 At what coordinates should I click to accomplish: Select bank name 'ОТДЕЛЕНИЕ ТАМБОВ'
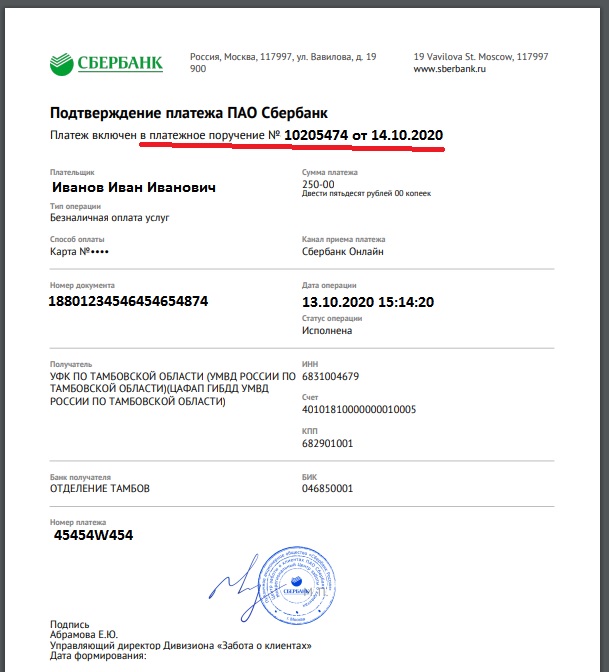100,489
